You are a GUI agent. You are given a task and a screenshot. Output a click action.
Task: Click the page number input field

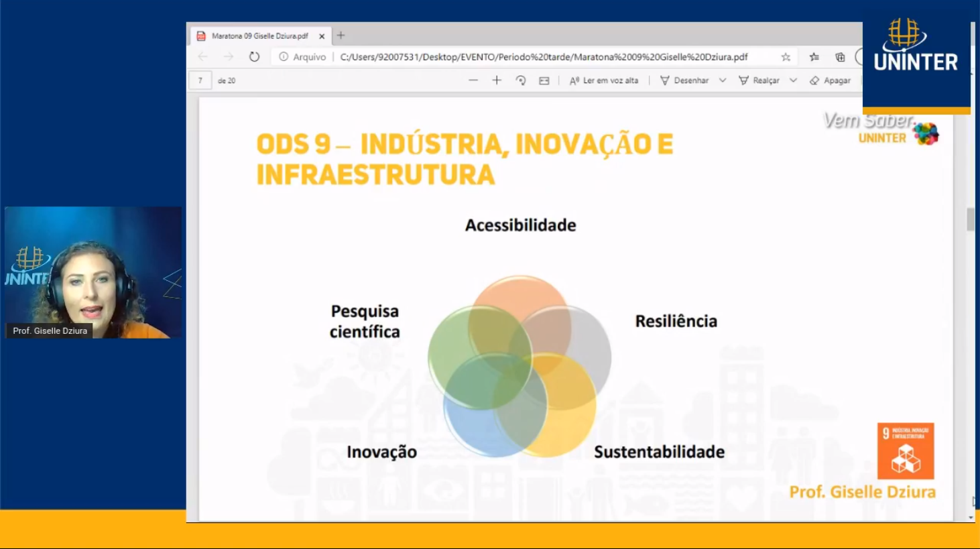point(200,80)
